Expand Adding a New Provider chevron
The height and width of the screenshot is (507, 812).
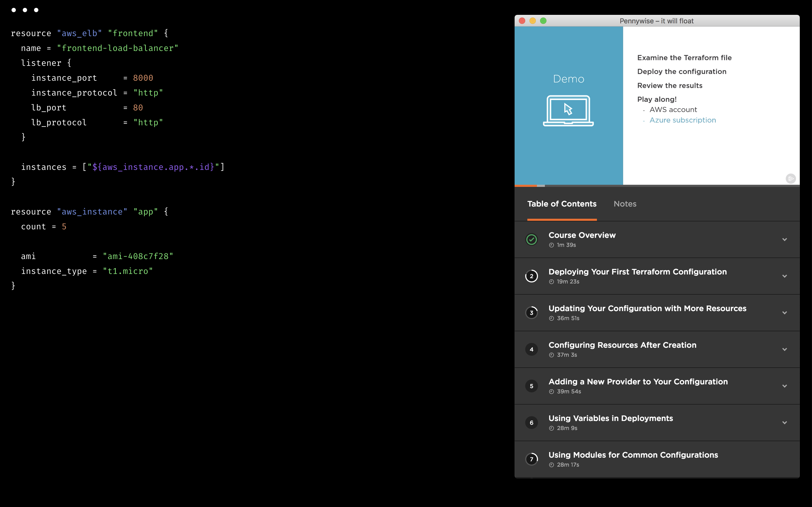tap(784, 386)
